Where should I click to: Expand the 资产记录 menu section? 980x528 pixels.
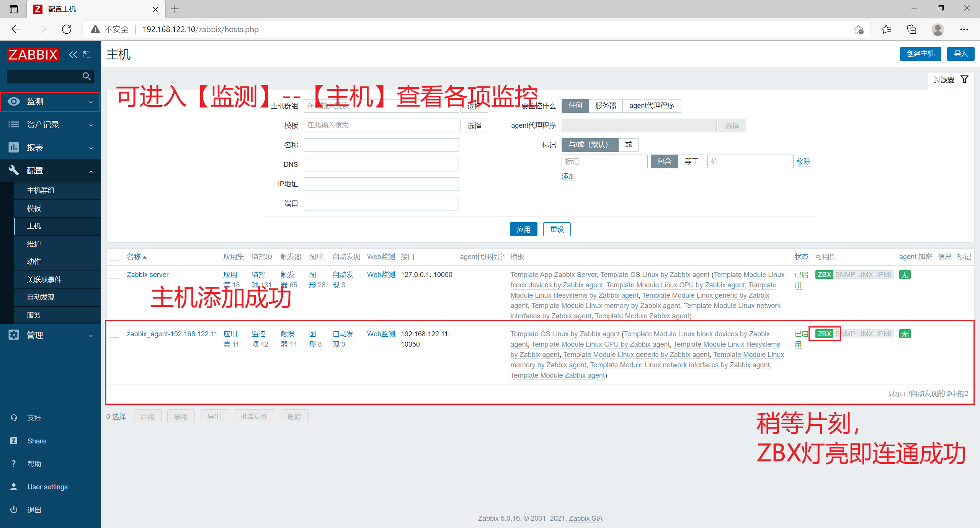(x=50, y=125)
